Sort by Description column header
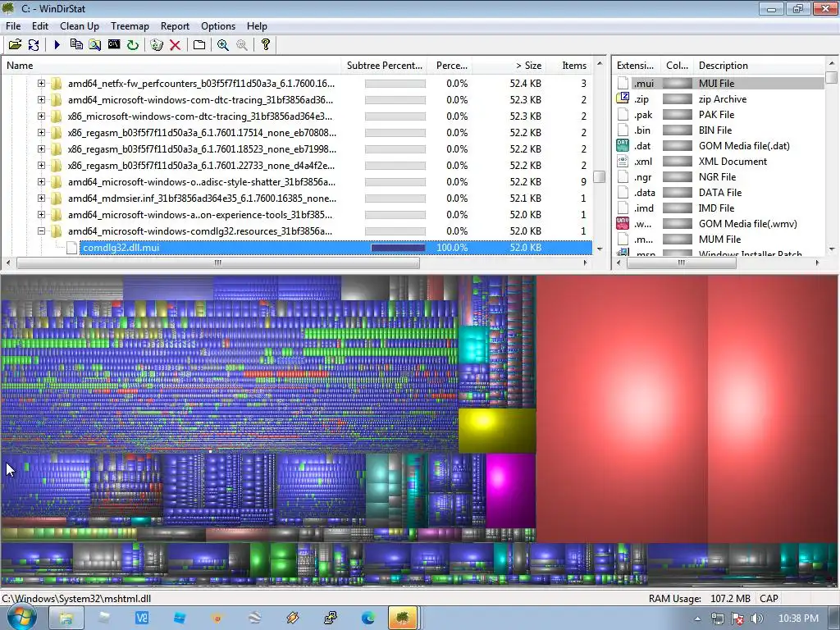Screen dimensions: 840x630 [760, 66]
